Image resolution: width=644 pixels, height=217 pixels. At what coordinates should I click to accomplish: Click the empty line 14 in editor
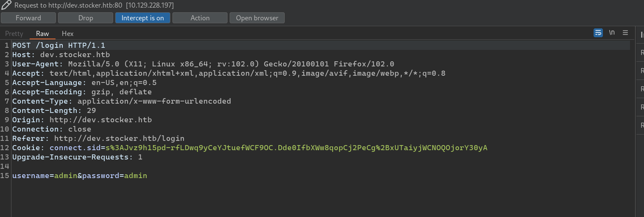tap(321, 166)
